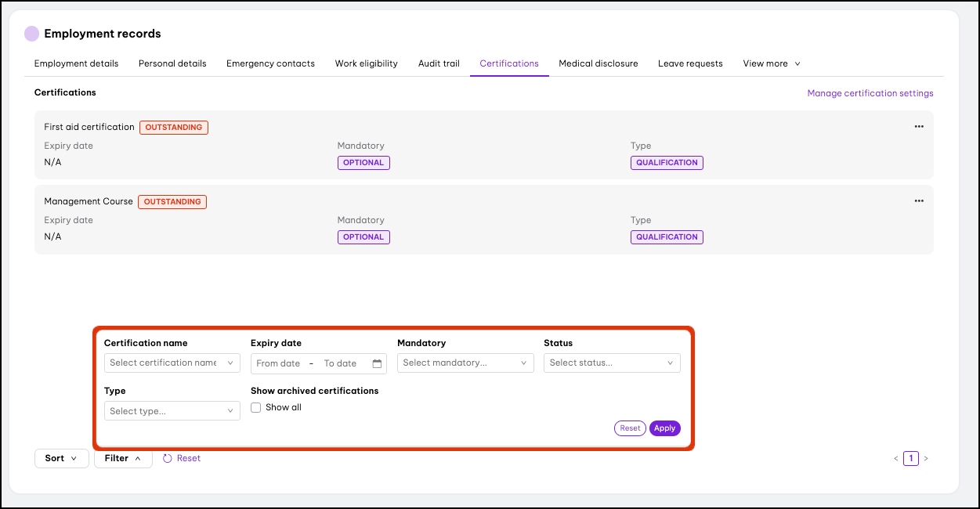This screenshot has width=980, height=509.
Task: Open First aid certification three-dot menu
Action: click(919, 127)
